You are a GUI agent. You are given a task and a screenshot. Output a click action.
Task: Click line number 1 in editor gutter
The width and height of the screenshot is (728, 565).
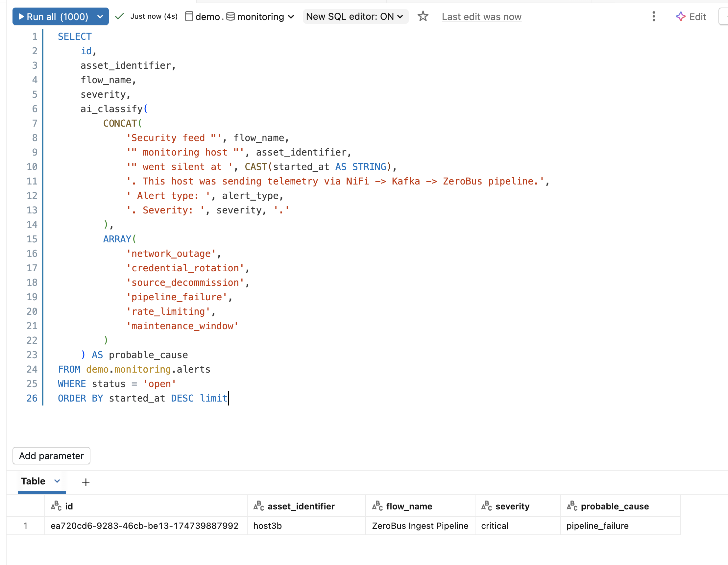tap(35, 36)
